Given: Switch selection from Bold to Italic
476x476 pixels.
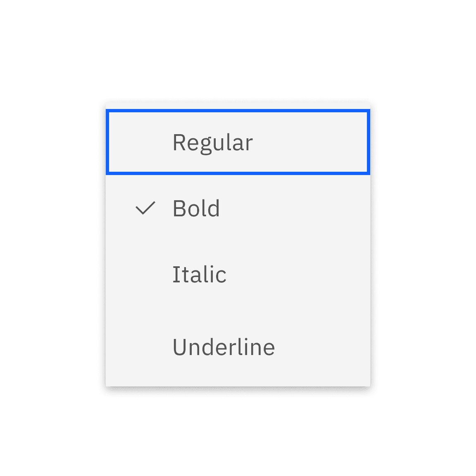Looking at the screenshot, I should pos(200,274).
